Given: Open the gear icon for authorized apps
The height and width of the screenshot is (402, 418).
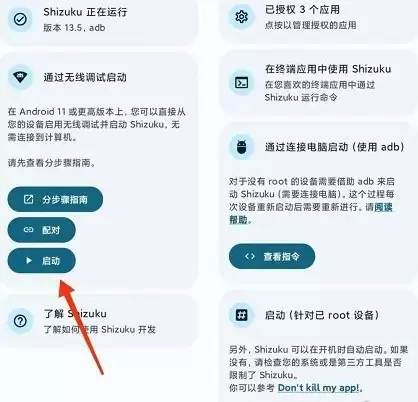Looking at the screenshot, I should 241,17.
